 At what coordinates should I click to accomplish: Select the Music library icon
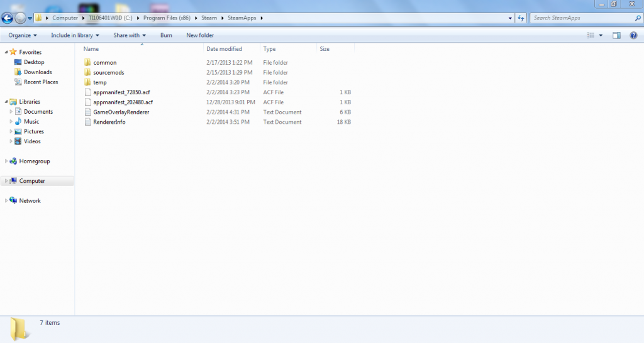pyautogui.click(x=18, y=122)
